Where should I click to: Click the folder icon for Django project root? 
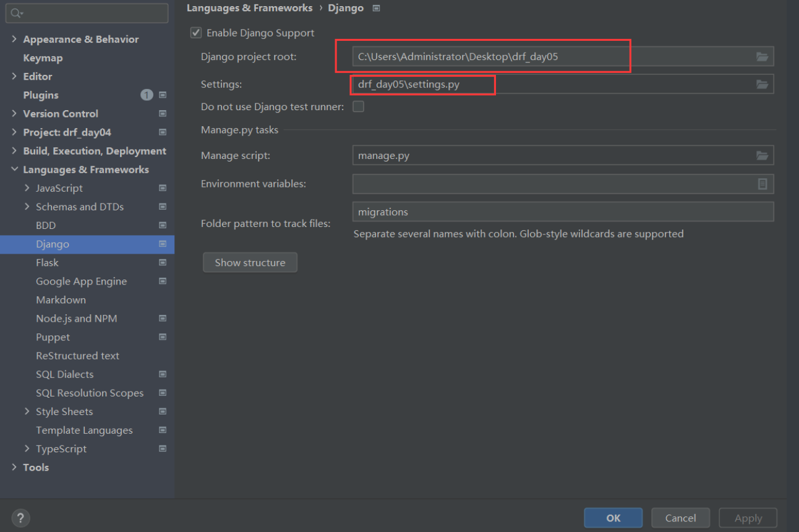click(762, 57)
